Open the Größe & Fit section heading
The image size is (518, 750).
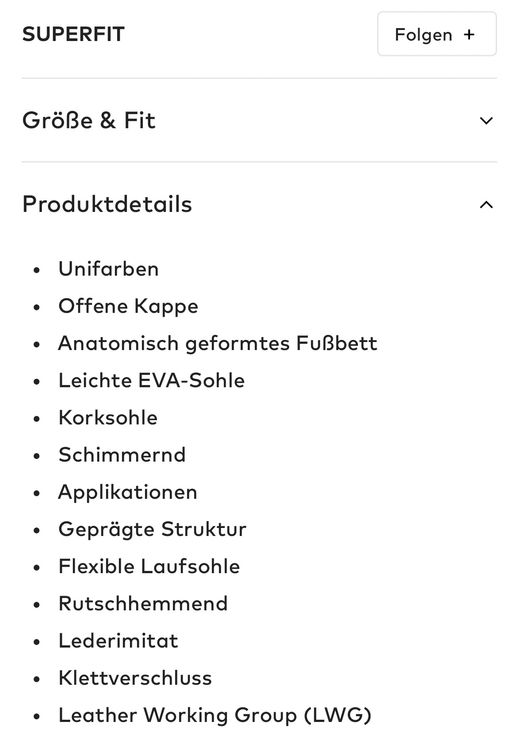(89, 120)
